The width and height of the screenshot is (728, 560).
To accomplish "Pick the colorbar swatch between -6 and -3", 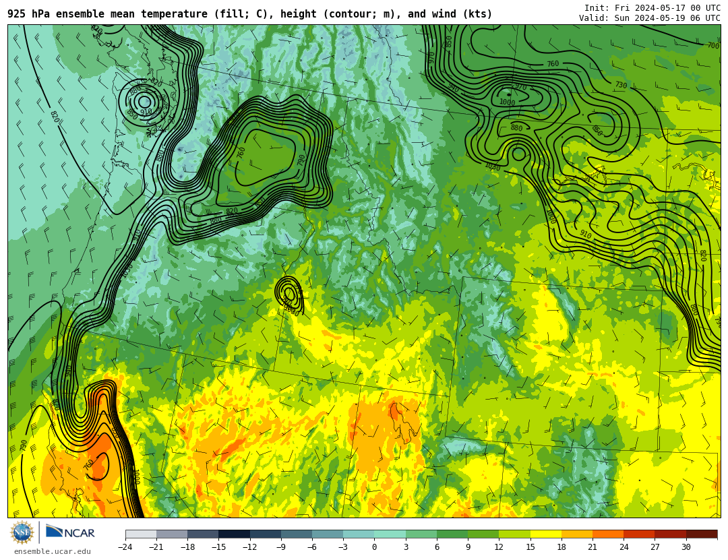I will tap(328, 534).
